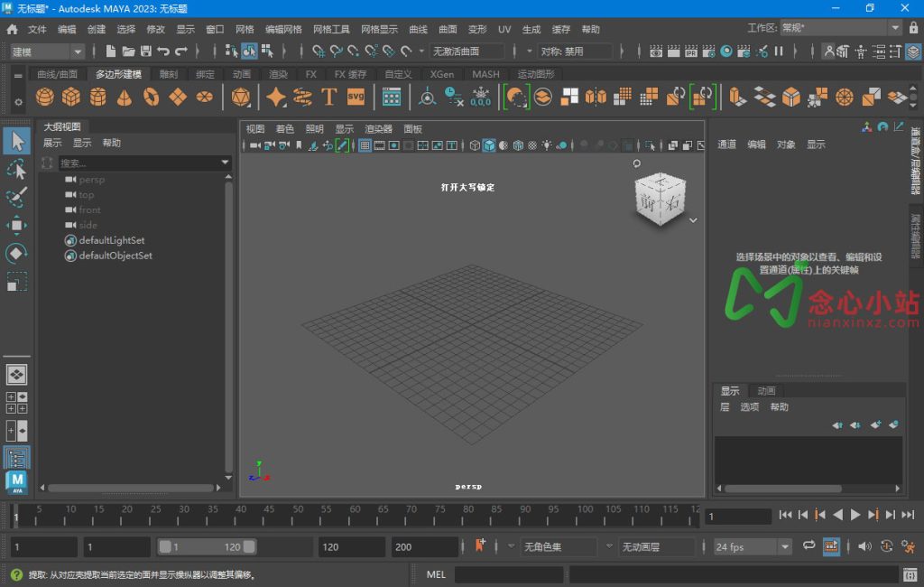Click the Redo arrow icon
This screenshot has width=924, height=587.
click(180, 51)
